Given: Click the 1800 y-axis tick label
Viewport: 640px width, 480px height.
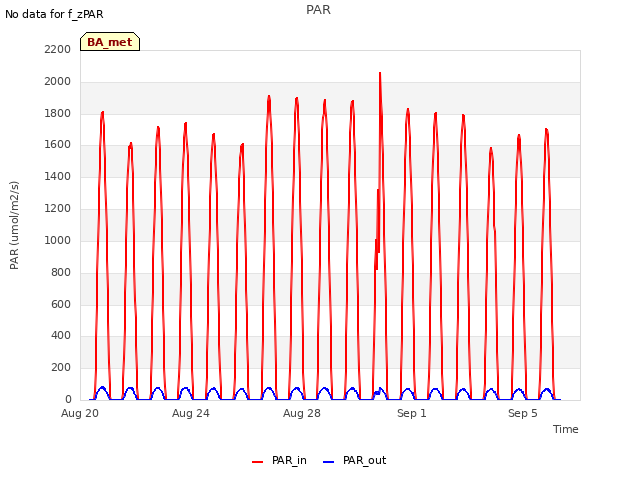Looking at the screenshot, I should (58, 113).
